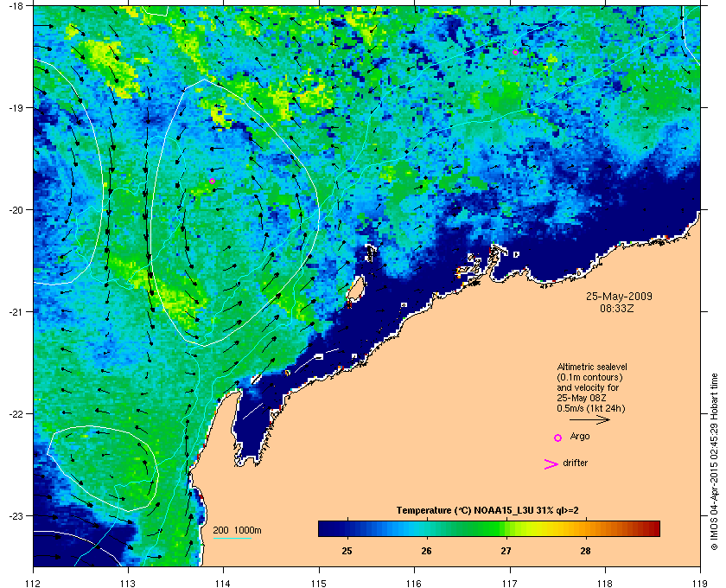Click the Argo float marker near 114E 19.7S
Viewport: 726px width, 588px height.
(x=212, y=182)
